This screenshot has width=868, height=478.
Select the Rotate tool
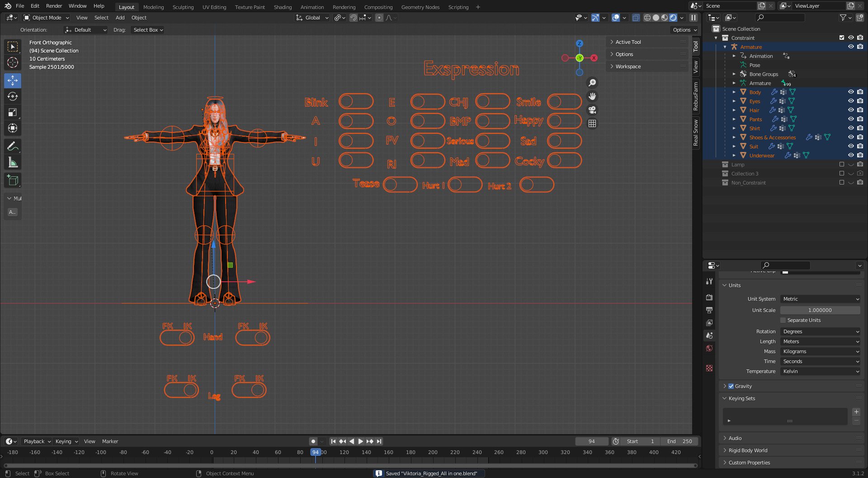[x=13, y=96]
